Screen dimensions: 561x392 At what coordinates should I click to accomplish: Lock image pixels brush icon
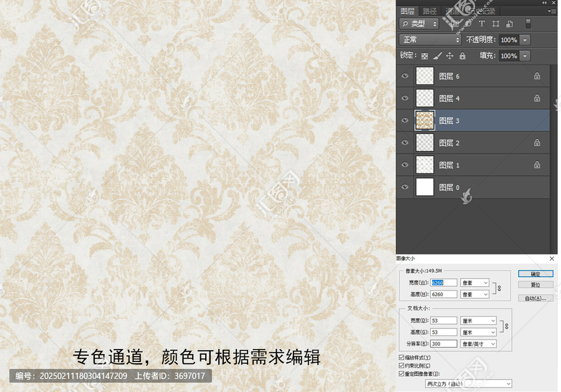(437, 56)
